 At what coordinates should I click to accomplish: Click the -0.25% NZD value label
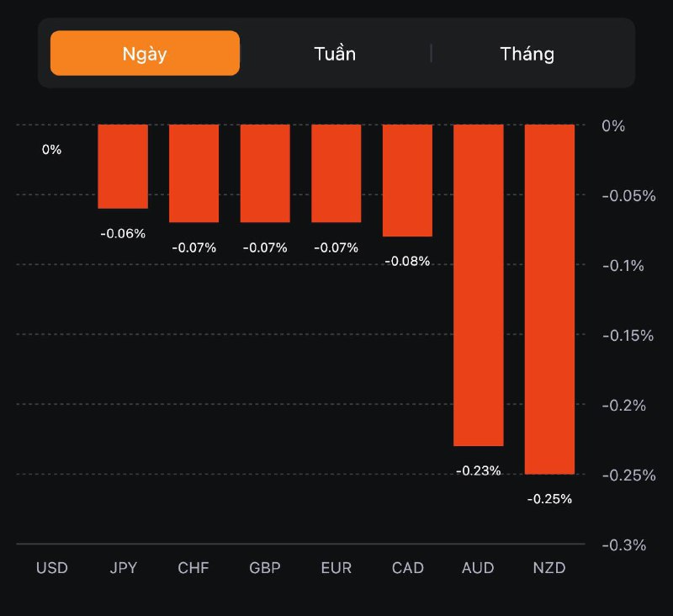pos(549,499)
